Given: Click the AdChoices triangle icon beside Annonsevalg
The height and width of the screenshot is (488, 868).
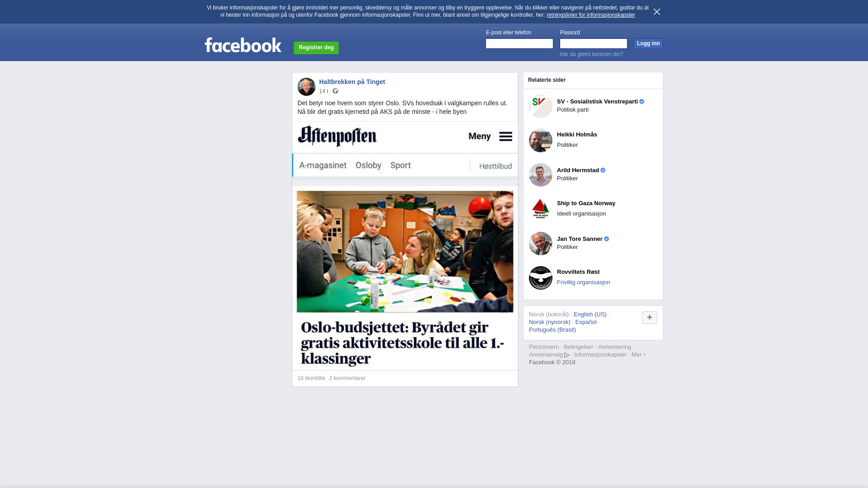Looking at the screenshot, I should (567, 355).
